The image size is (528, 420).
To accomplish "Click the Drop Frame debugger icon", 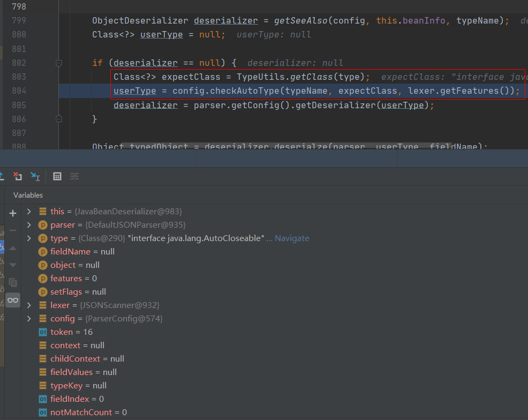I will tap(18, 176).
